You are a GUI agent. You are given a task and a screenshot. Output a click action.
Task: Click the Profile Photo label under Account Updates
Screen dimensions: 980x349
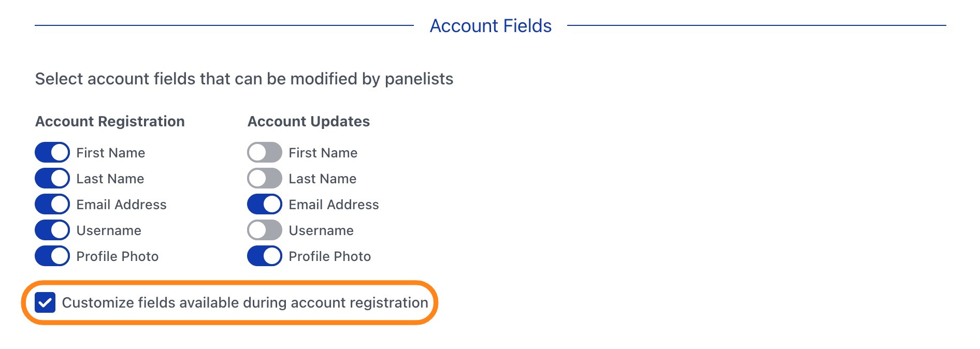[x=329, y=256]
